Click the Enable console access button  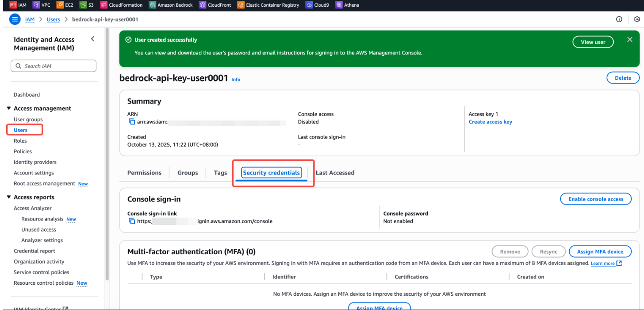tap(596, 199)
